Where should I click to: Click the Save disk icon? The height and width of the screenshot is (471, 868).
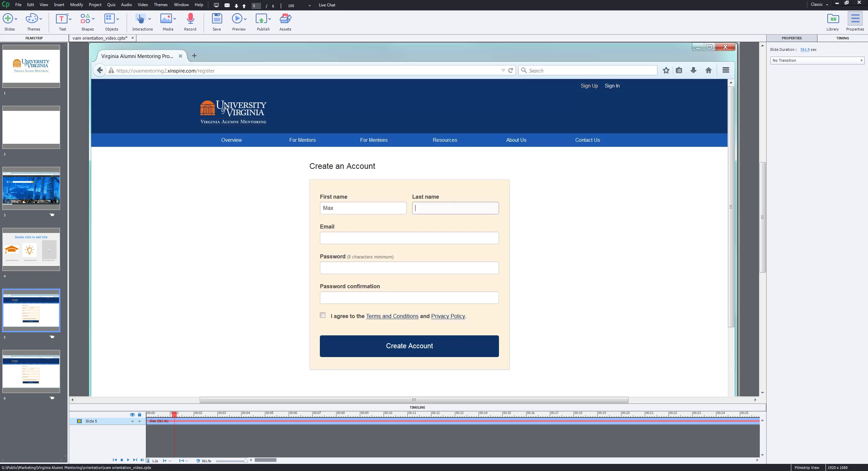click(217, 19)
